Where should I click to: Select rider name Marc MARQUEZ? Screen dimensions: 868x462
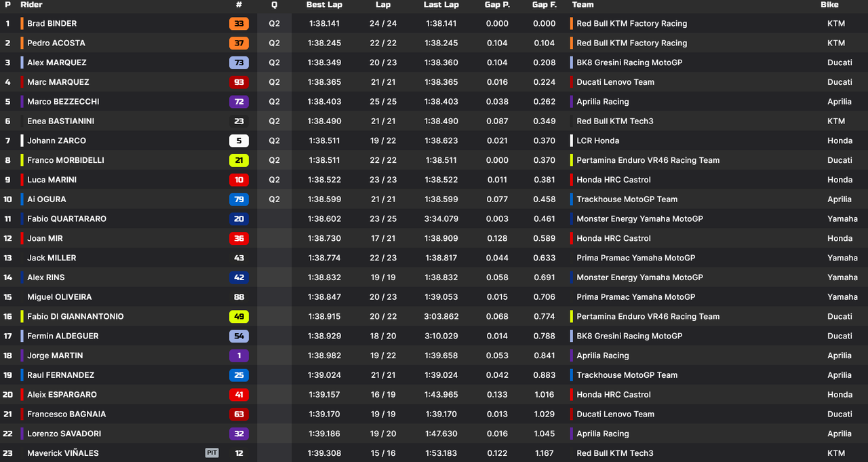pos(58,82)
